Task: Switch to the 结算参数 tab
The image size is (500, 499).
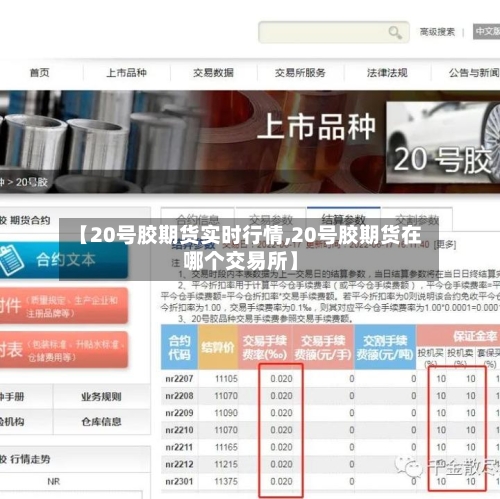Action: [344, 219]
